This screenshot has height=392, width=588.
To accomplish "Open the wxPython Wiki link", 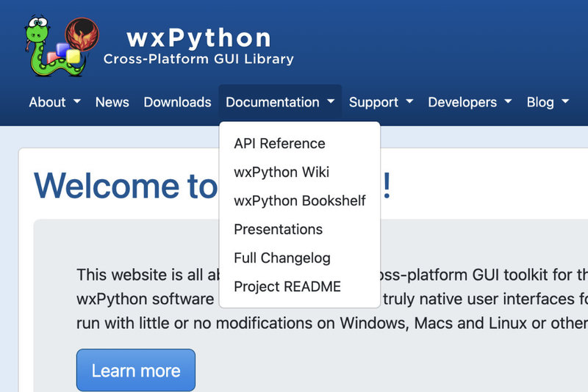I will [300, 173].
